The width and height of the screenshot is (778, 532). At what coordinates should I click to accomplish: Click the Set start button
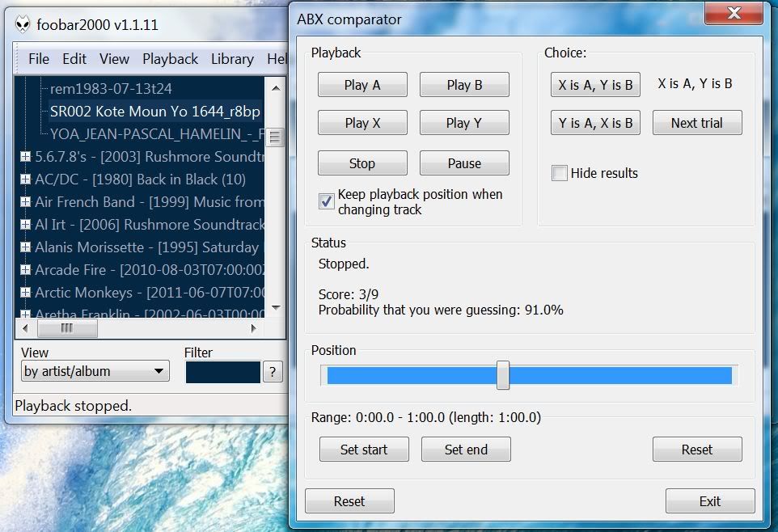pos(364,449)
